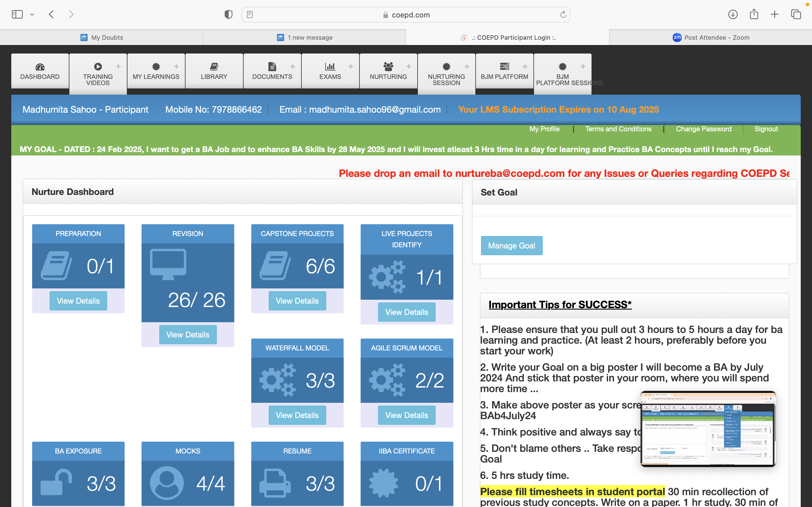Open Exams bar chart icon
812x507 pixels.
330,67
